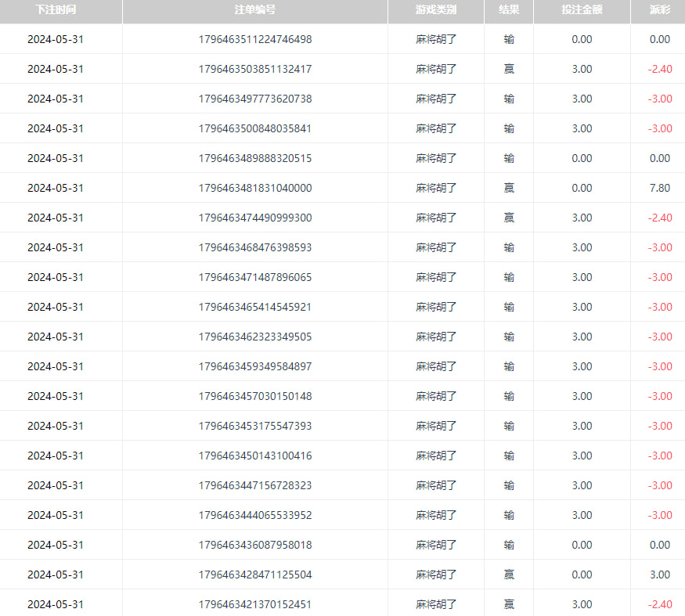Click the 派彩 column header

coord(659,10)
